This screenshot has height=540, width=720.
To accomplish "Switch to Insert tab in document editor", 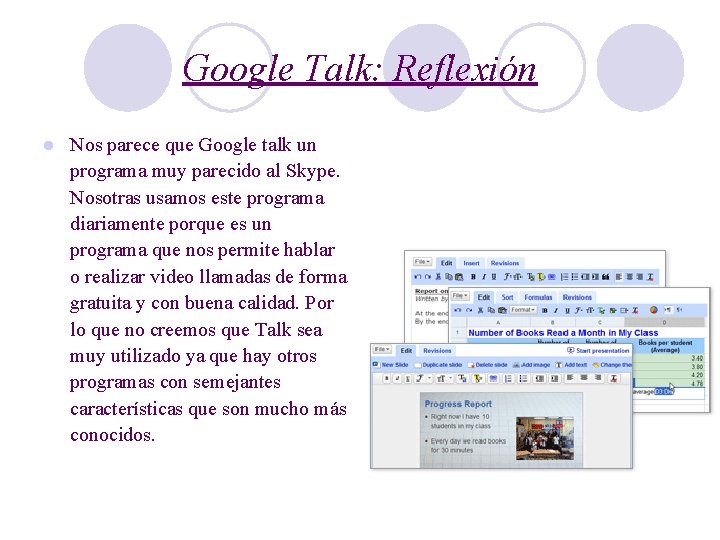I will click(471, 263).
